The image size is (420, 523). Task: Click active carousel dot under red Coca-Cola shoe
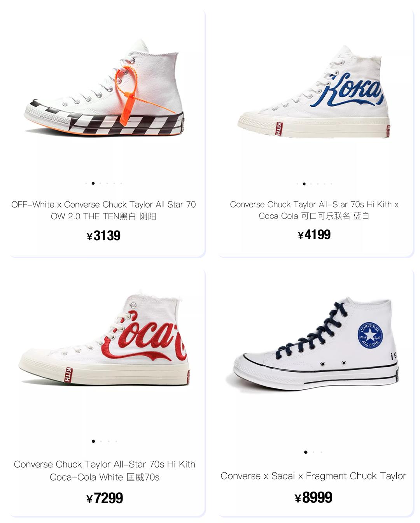93,441
